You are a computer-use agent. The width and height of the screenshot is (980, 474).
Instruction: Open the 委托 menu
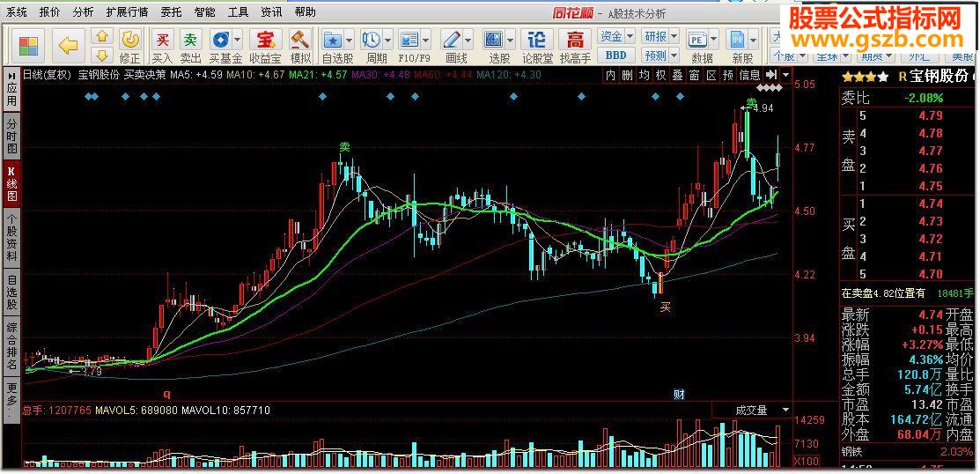171,11
